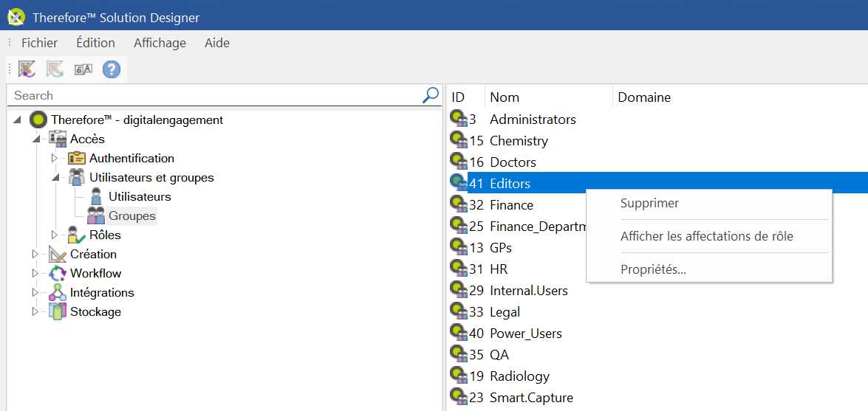Click the magnifier search icon

(430, 95)
